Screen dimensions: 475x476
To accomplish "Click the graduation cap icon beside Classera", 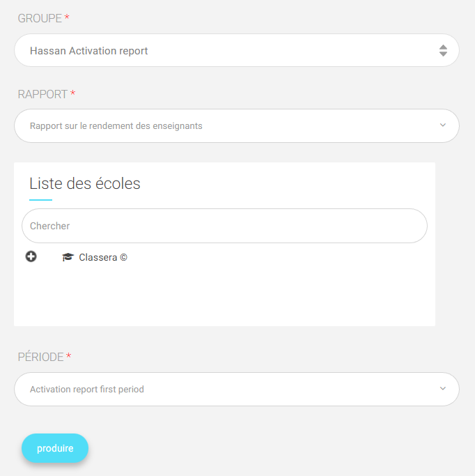I will (x=68, y=257).
